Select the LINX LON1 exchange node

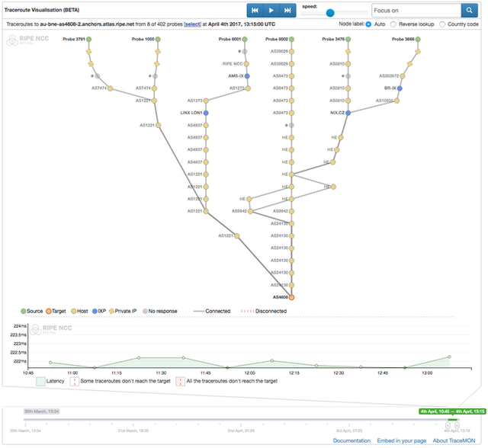coord(206,113)
